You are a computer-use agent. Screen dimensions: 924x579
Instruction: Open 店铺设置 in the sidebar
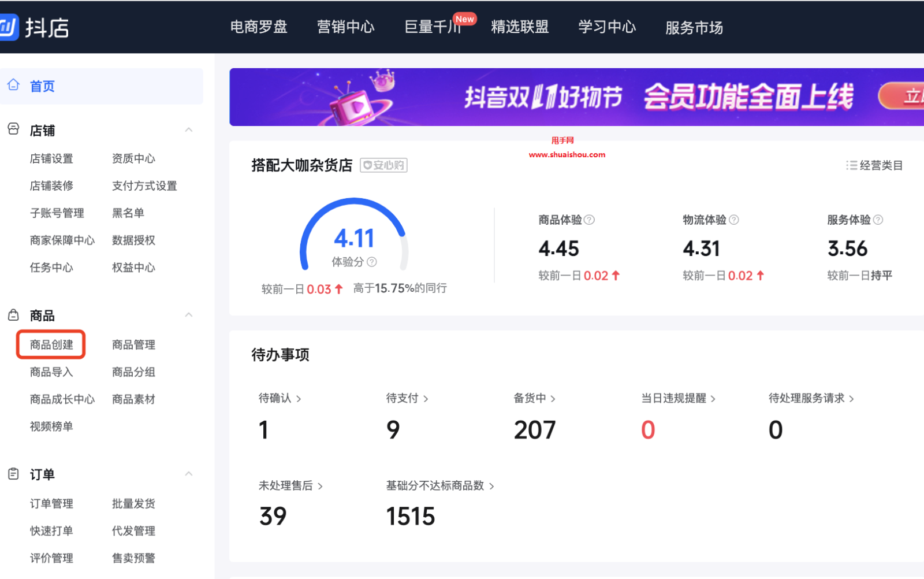click(51, 158)
